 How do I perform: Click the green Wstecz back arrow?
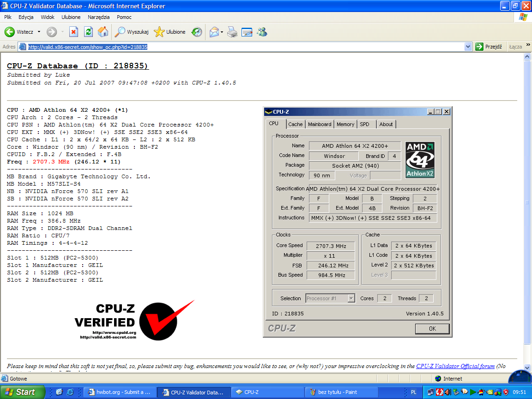(x=10, y=32)
